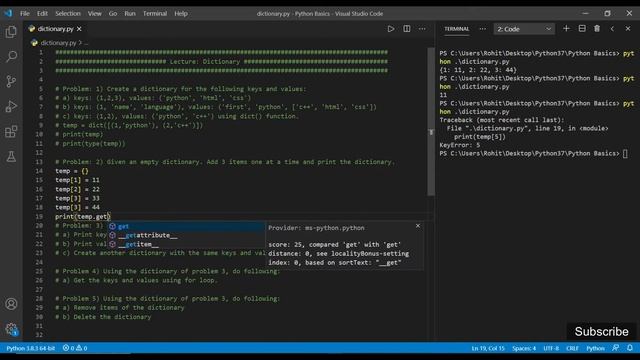This screenshot has height=360, width=640.
Task: Split the terminal
Action: (x=582, y=29)
